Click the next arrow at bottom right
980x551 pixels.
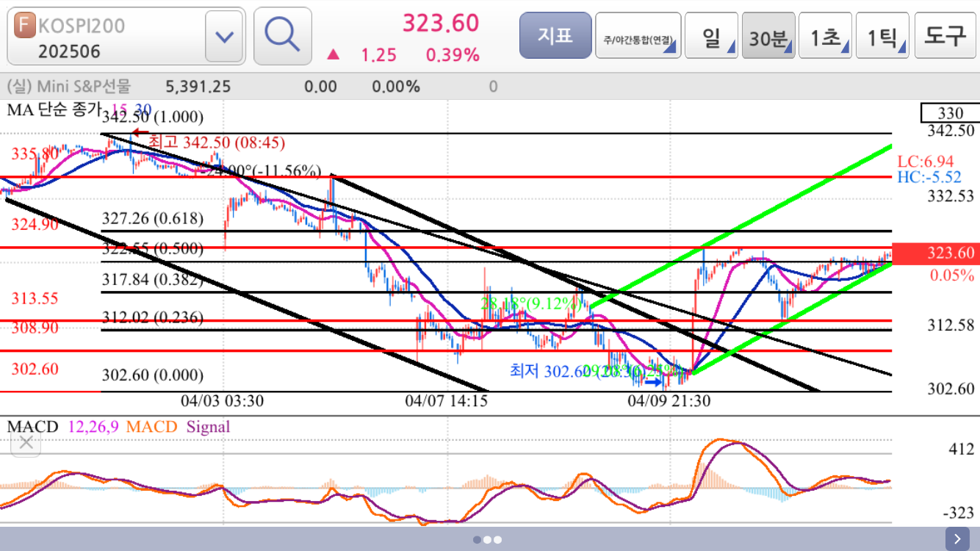click(956, 539)
